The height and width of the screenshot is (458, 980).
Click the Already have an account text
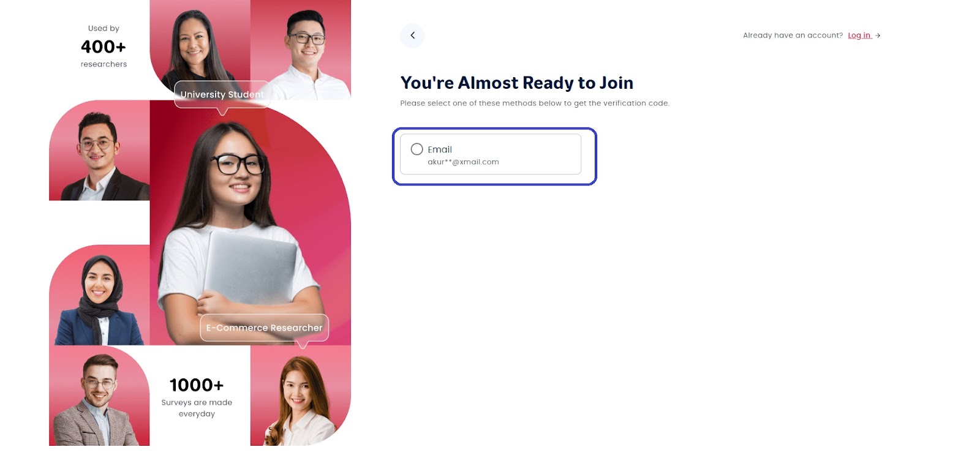[x=793, y=36]
